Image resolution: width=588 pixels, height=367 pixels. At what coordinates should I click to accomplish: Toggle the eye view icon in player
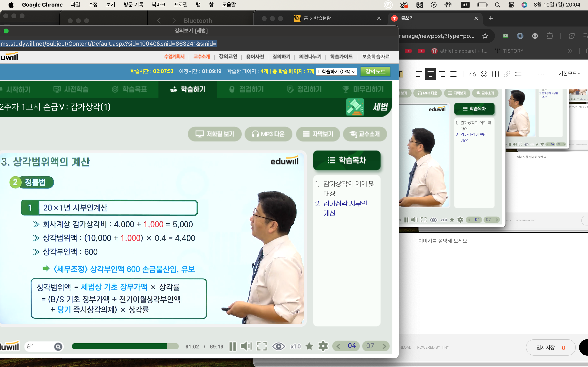[x=278, y=346]
